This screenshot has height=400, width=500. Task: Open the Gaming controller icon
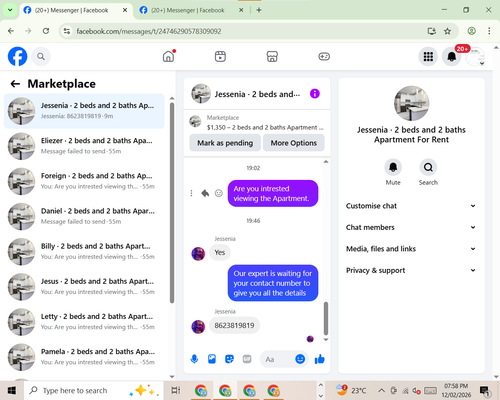pos(324,56)
